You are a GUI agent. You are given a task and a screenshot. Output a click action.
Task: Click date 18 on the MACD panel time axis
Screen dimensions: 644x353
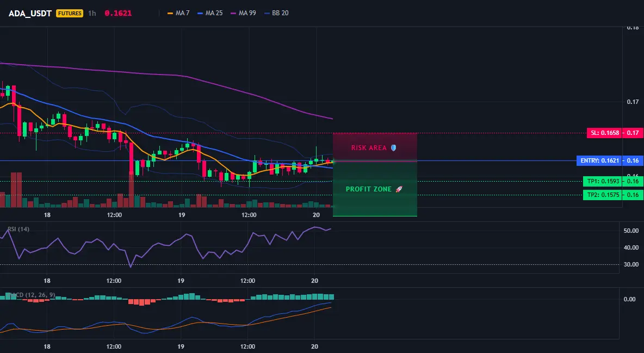(x=47, y=346)
